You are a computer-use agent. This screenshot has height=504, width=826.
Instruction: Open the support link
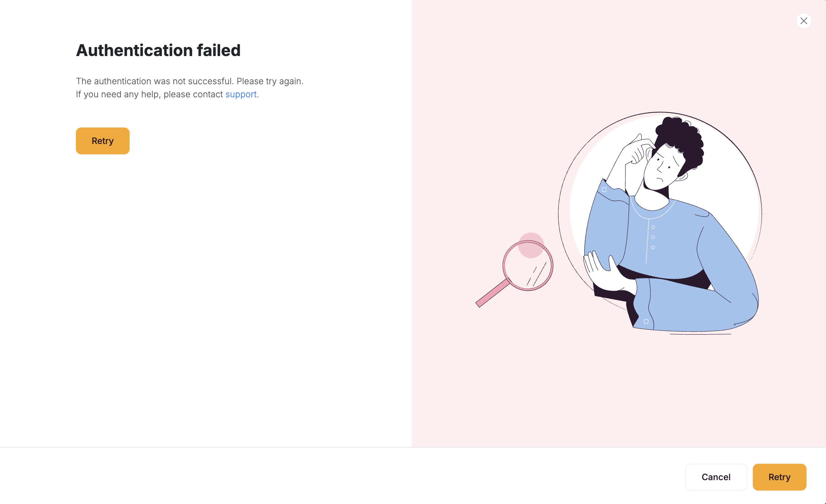[241, 94]
